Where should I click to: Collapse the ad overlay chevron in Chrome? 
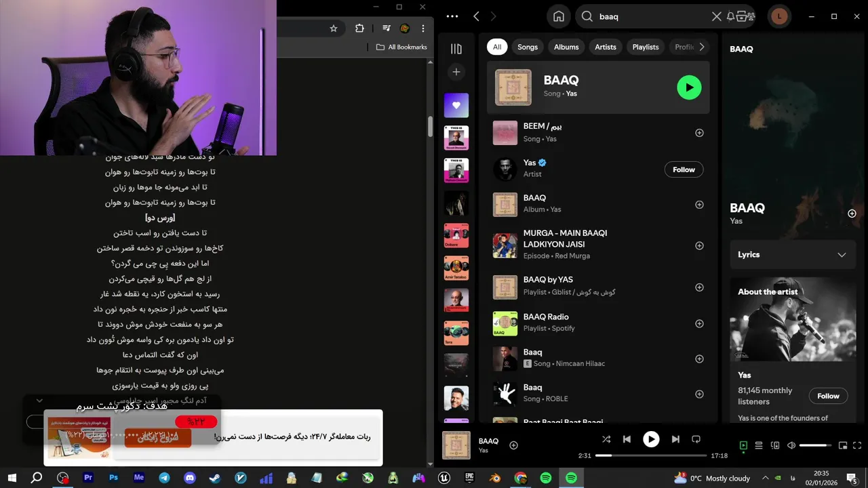click(x=39, y=401)
